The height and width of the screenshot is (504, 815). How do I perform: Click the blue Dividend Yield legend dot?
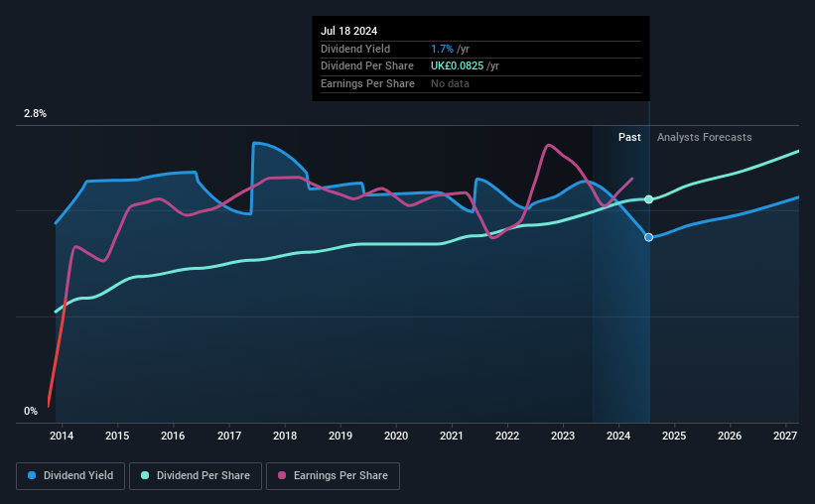[32, 475]
